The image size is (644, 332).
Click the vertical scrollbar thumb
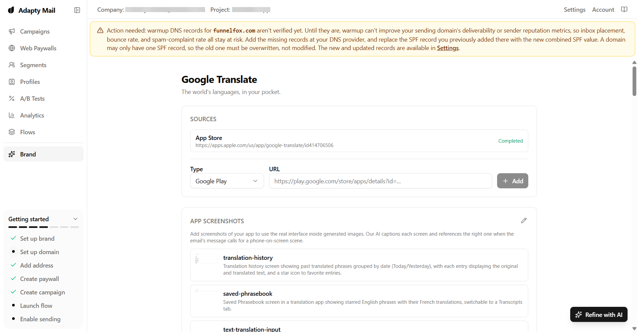pyautogui.click(x=634, y=81)
